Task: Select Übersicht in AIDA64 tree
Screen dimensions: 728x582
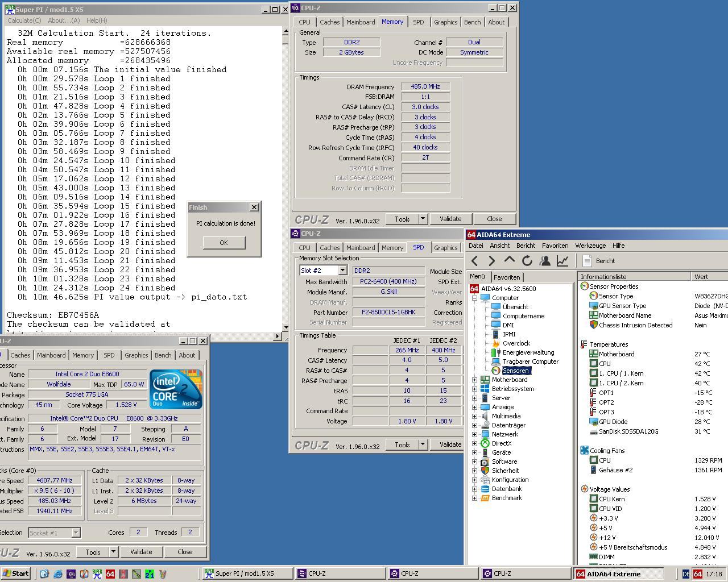Action: pos(515,307)
